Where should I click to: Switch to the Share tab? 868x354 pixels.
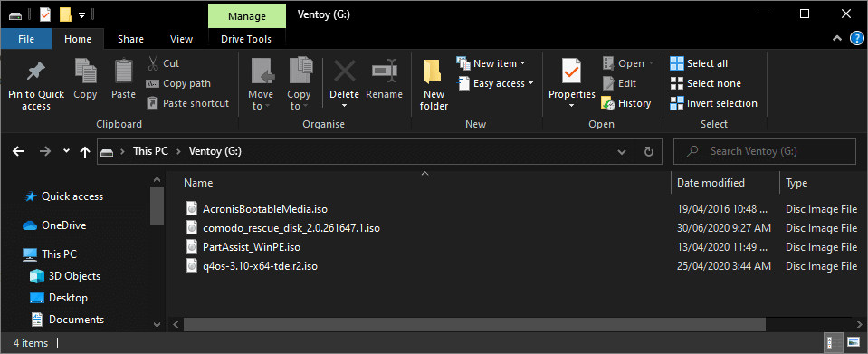pos(130,39)
